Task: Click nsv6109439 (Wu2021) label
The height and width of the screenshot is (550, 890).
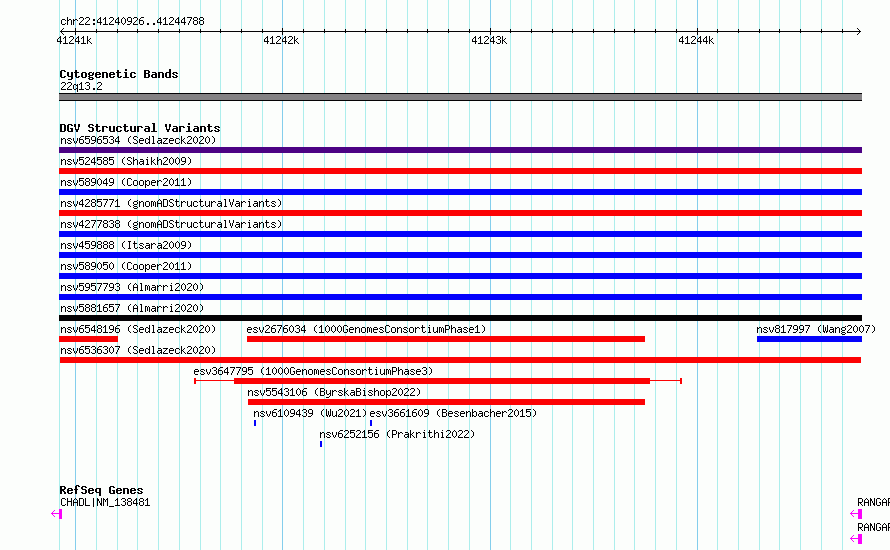Action: 310,413
